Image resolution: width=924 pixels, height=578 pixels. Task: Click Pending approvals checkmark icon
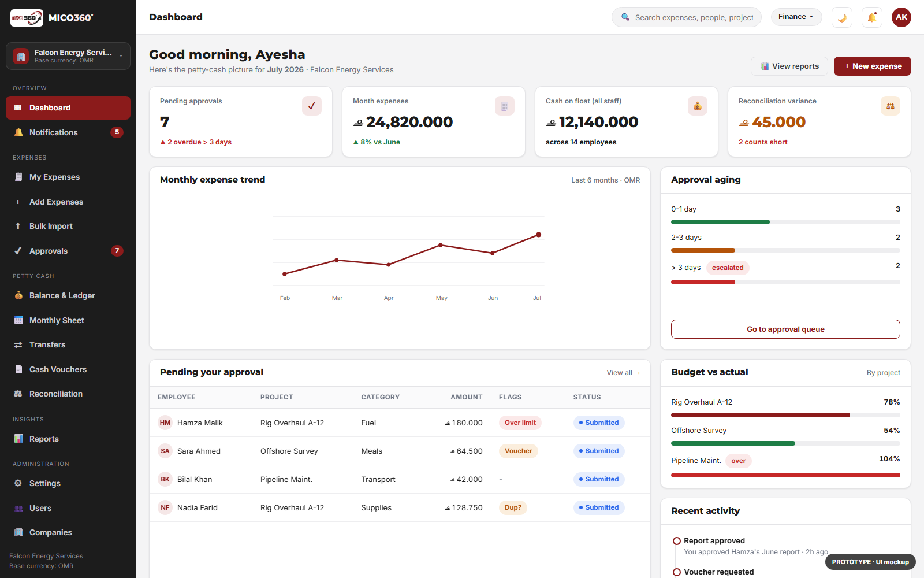coord(312,106)
